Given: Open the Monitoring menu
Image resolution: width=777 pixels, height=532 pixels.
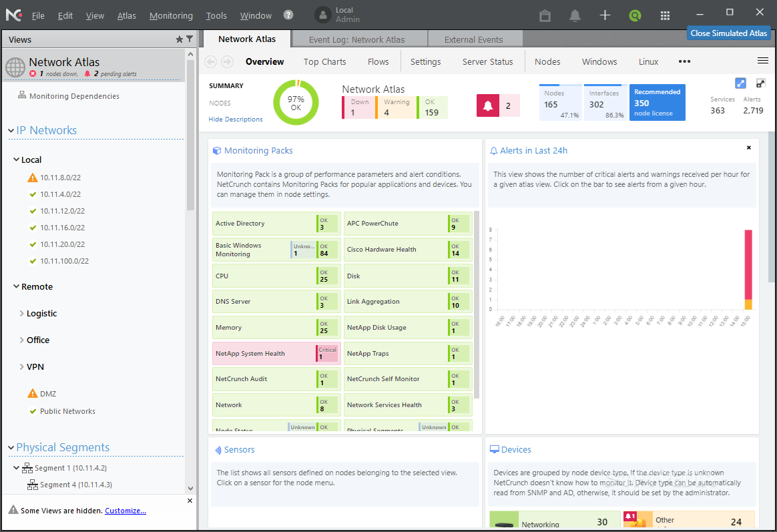Looking at the screenshot, I should tap(171, 16).
